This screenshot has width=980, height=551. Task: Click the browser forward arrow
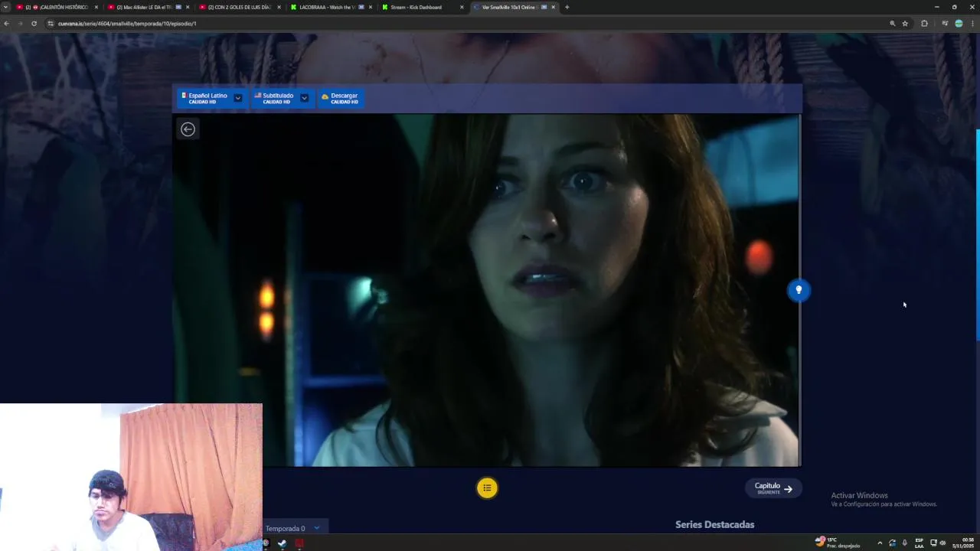tap(20, 24)
